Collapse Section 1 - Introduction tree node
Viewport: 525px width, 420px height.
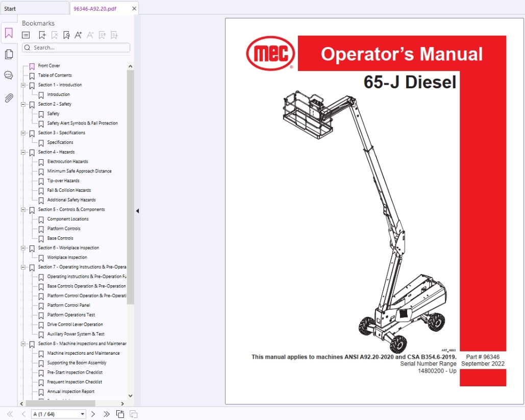[23, 85]
